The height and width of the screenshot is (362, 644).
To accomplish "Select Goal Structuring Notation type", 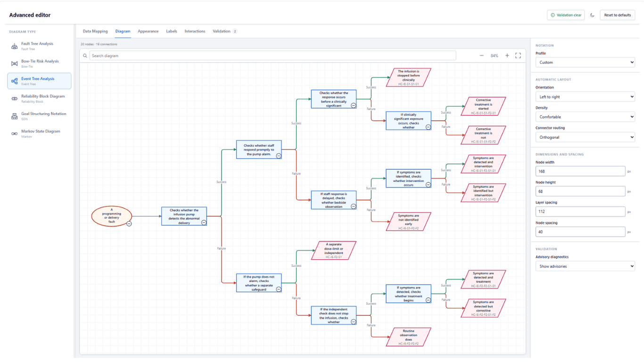I will coord(40,116).
